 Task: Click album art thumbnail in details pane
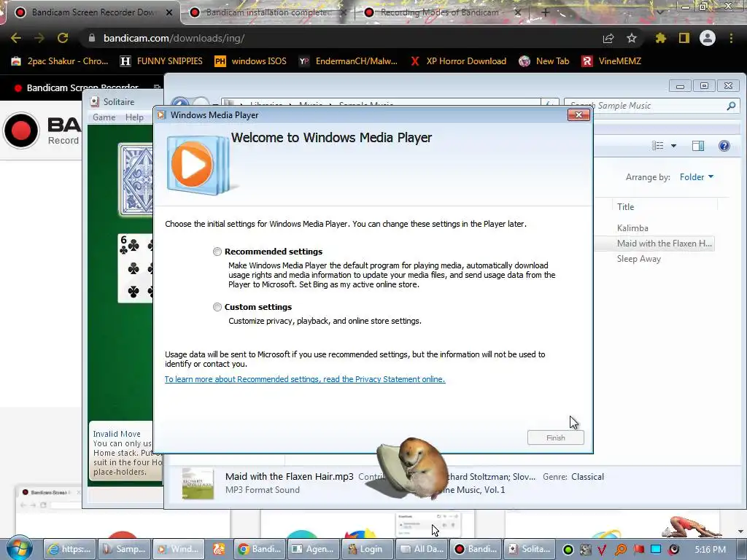[198, 483]
